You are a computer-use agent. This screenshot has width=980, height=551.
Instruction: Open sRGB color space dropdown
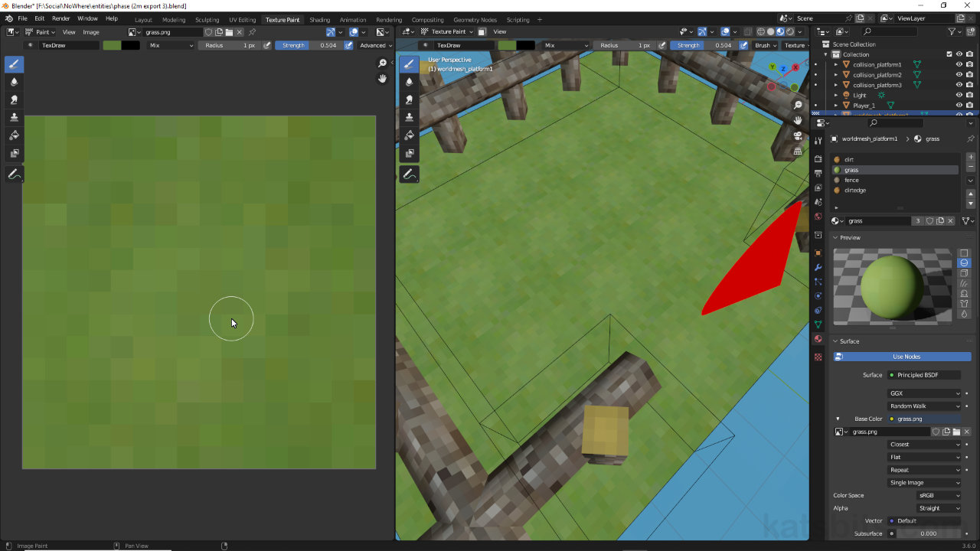click(x=939, y=495)
